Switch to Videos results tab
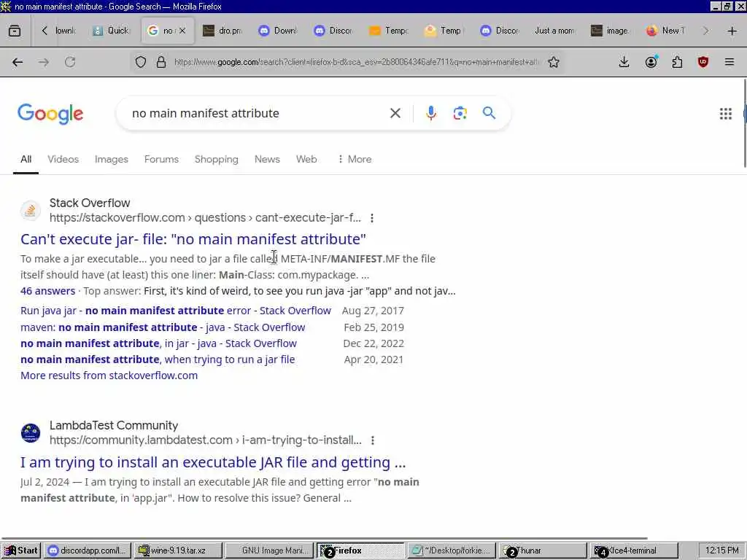The image size is (747, 560). (63, 160)
